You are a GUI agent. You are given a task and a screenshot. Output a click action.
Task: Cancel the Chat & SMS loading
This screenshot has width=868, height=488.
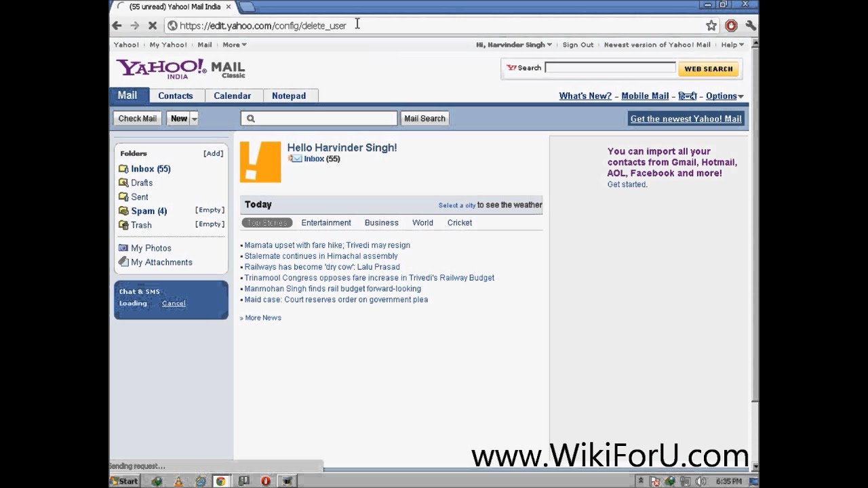(x=174, y=304)
